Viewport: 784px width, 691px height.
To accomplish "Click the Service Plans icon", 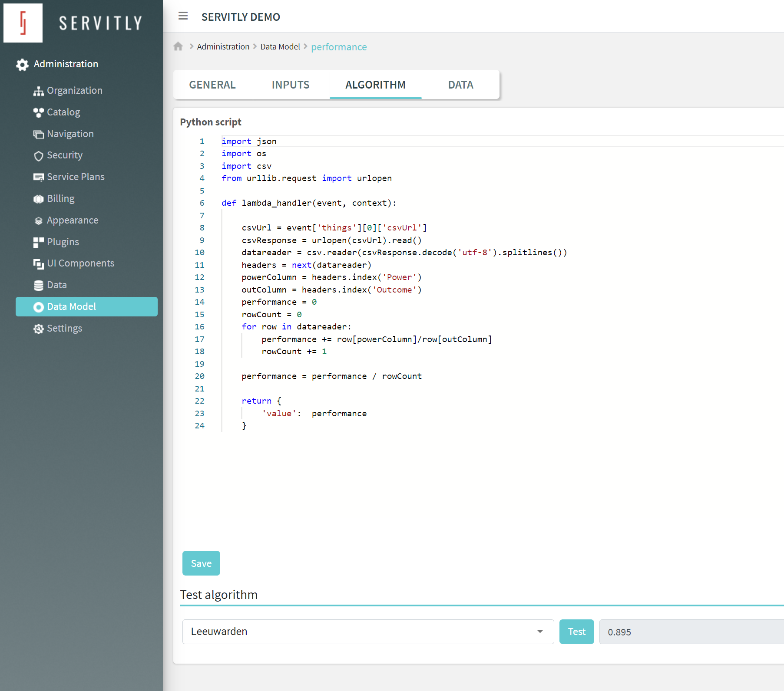I will pyautogui.click(x=39, y=177).
